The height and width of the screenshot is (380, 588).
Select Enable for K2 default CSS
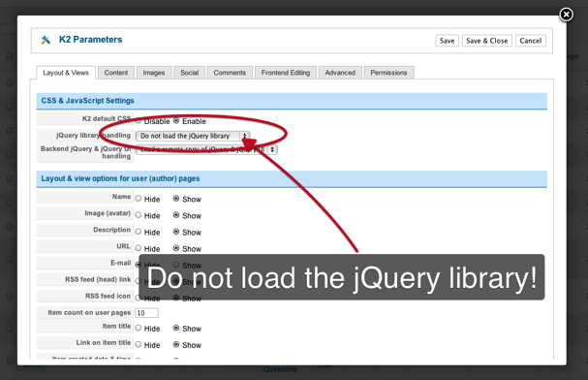(x=176, y=121)
